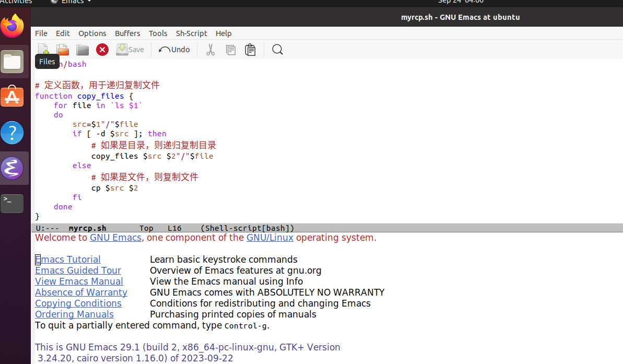Click the L16 line indicator in mode line

click(174, 228)
